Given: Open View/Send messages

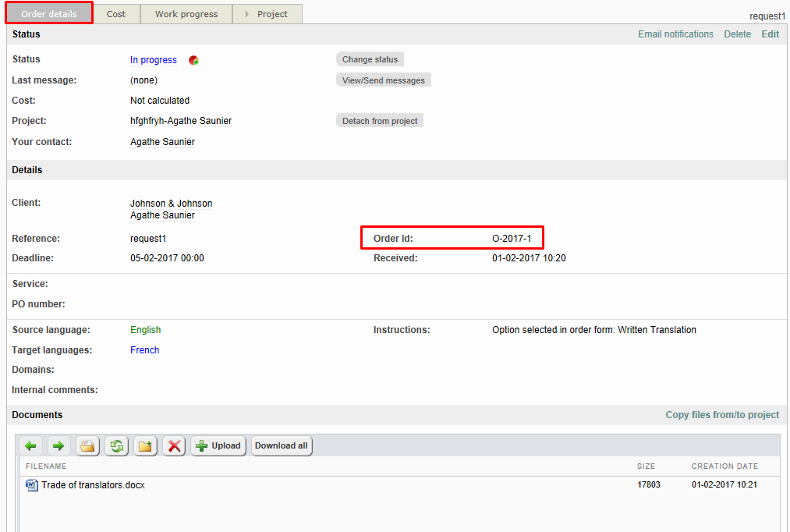Looking at the screenshot, I should click(383, 80).
